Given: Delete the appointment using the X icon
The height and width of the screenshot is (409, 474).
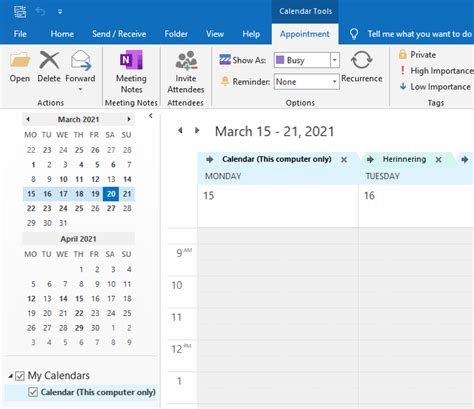Looking at the screenshot, I should click(x=49, y=60).
